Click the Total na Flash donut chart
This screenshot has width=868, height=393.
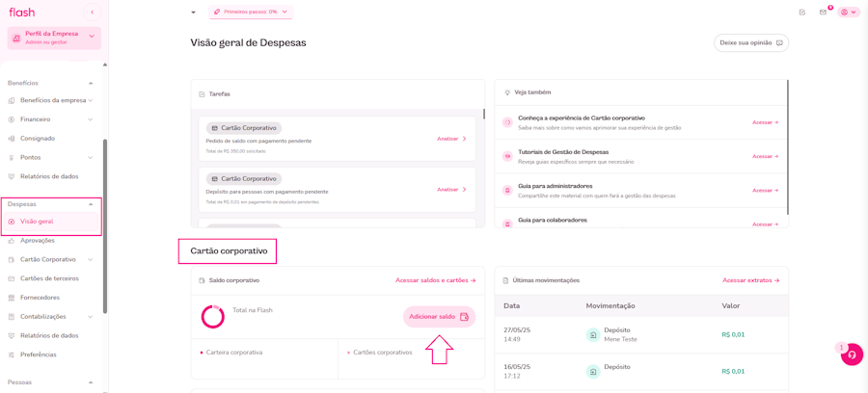coord(212,317)
